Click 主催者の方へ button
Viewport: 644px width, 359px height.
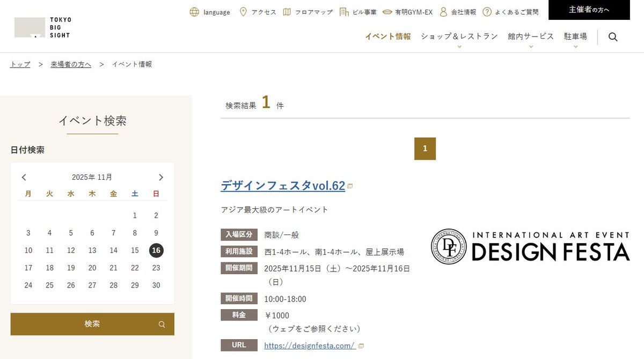[x=589, y=10]
